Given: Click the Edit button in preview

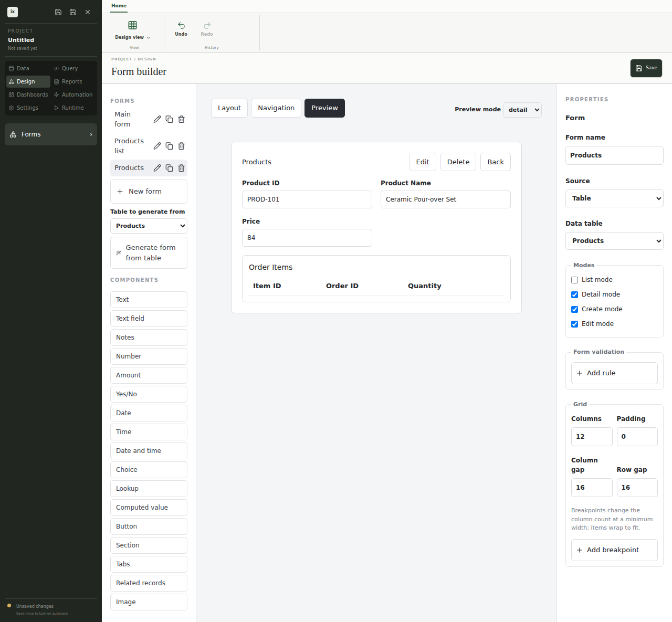Looking at the screenshot, I should (x=423, y=162).
